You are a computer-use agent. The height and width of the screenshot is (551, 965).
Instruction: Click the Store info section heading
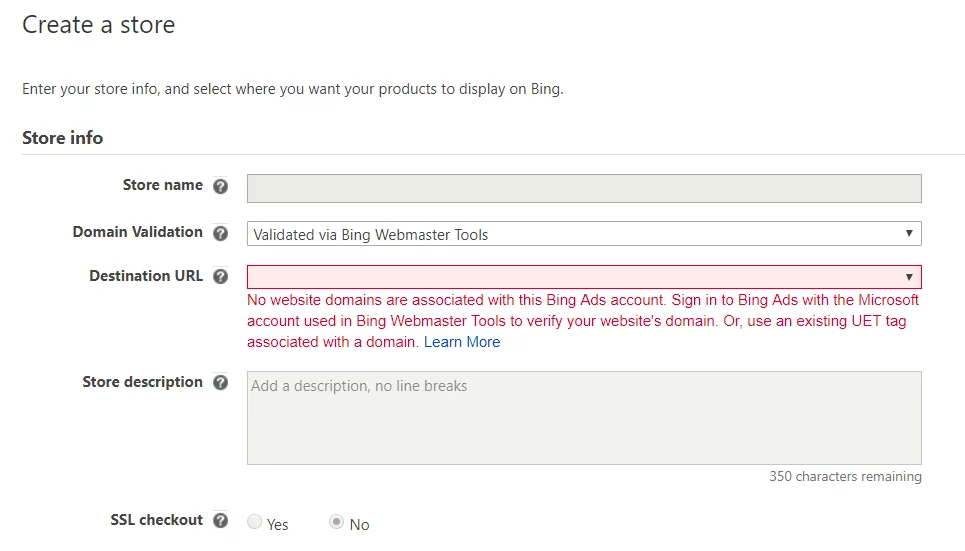pos(62,138)
